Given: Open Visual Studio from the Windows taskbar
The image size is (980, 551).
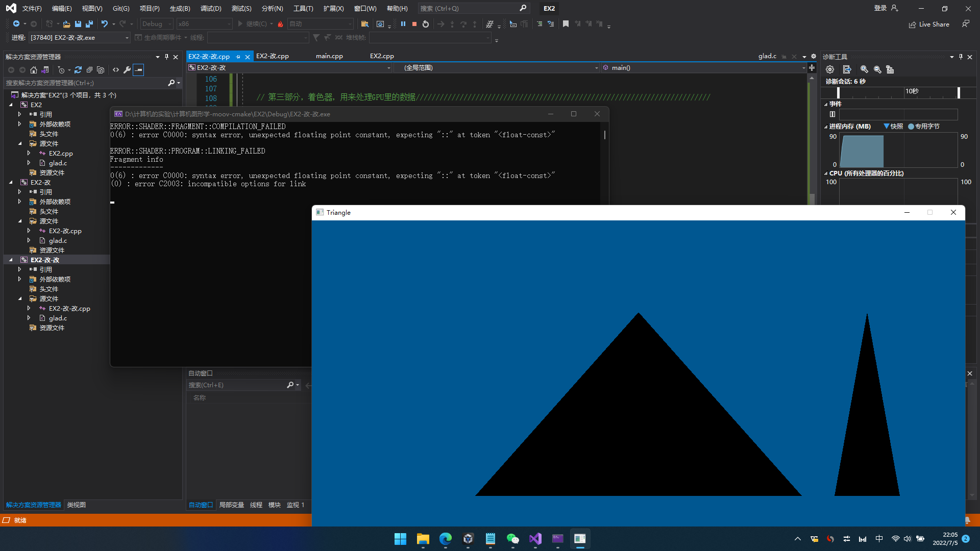Looking at the screenshot, I should point(535,539).
